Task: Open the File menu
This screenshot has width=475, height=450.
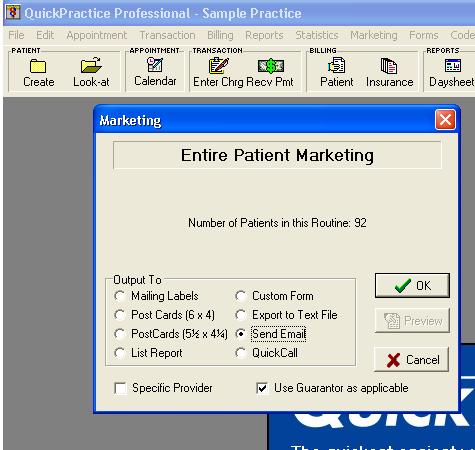Action: 16,35
